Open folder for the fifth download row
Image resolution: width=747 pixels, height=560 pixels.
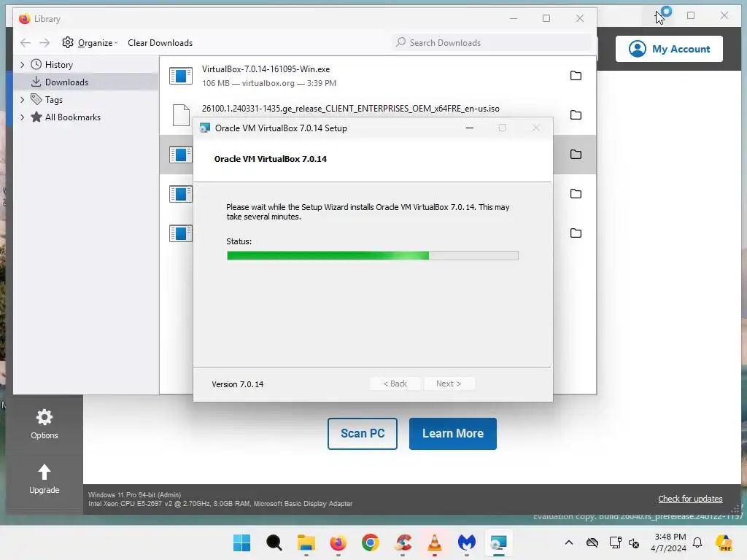coord(576,233)
